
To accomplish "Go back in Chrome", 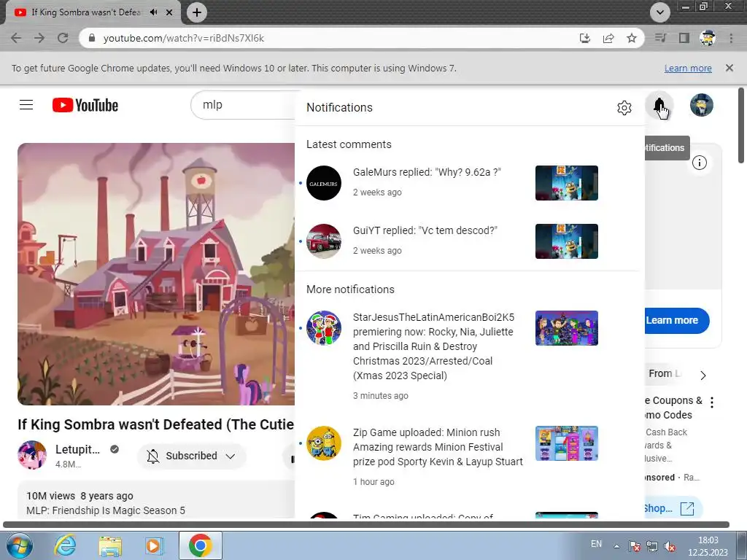I will 16,38.
